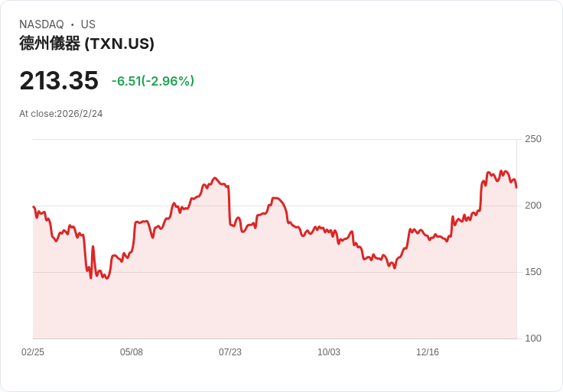Viewport: 563px width, 392px height.
Task: Click the 12/16 date on x-axis
Action: (428, 352)
